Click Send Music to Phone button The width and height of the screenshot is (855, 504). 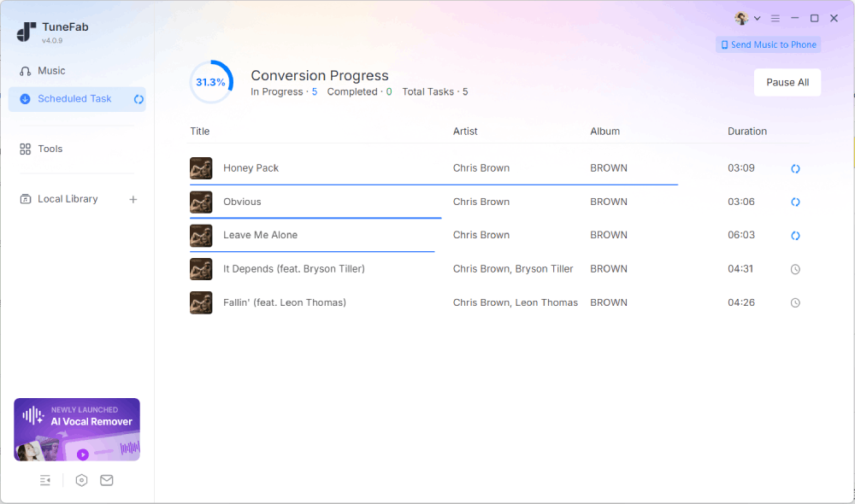tap(769, 44)
